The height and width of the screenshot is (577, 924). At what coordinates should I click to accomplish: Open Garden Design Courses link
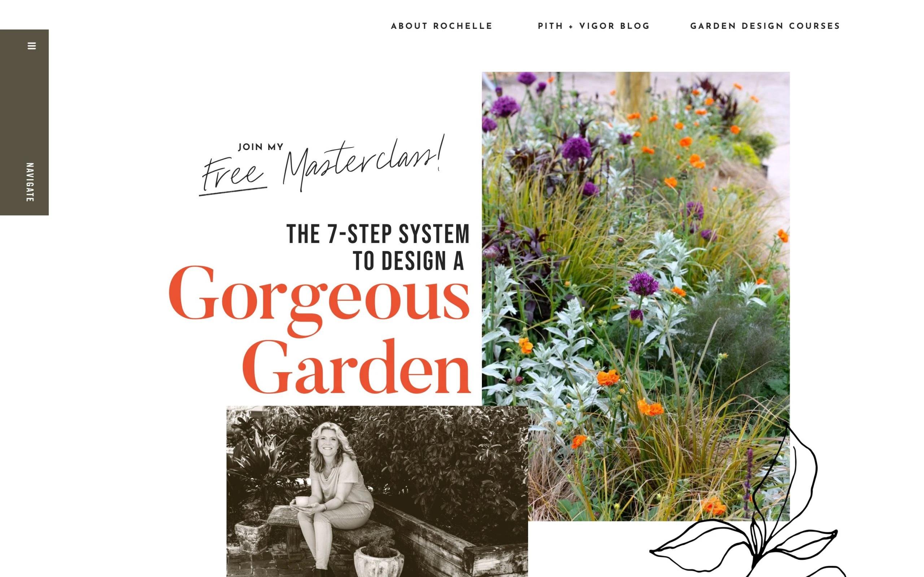pyautogui.click(x=765, y=26)
